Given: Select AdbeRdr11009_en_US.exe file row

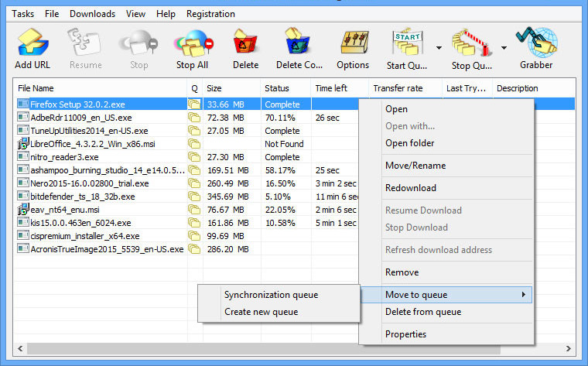Looking at the screenshot, I should tap(81, 118).
